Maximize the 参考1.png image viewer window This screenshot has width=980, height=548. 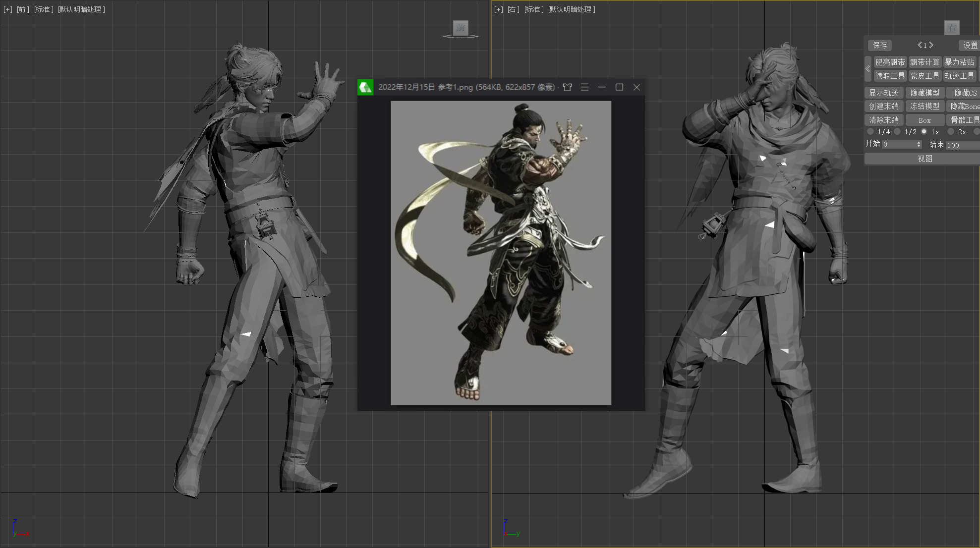tap(620, 87)
